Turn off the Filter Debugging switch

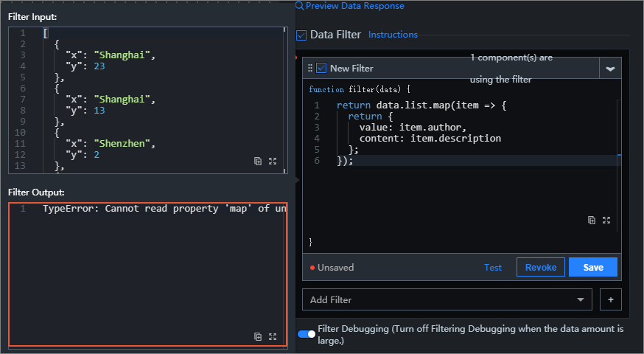(x=306, y=334)
